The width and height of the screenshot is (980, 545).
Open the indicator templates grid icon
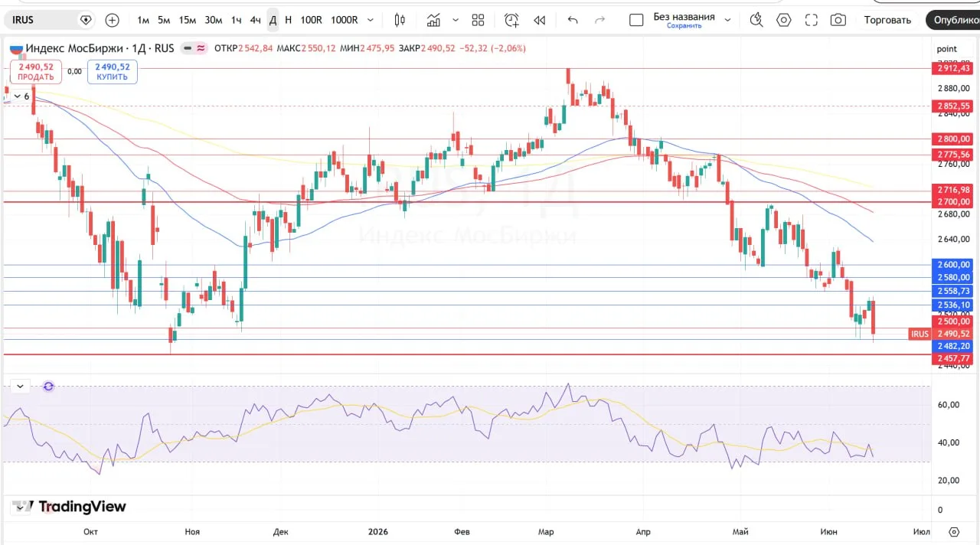(479, 20)
